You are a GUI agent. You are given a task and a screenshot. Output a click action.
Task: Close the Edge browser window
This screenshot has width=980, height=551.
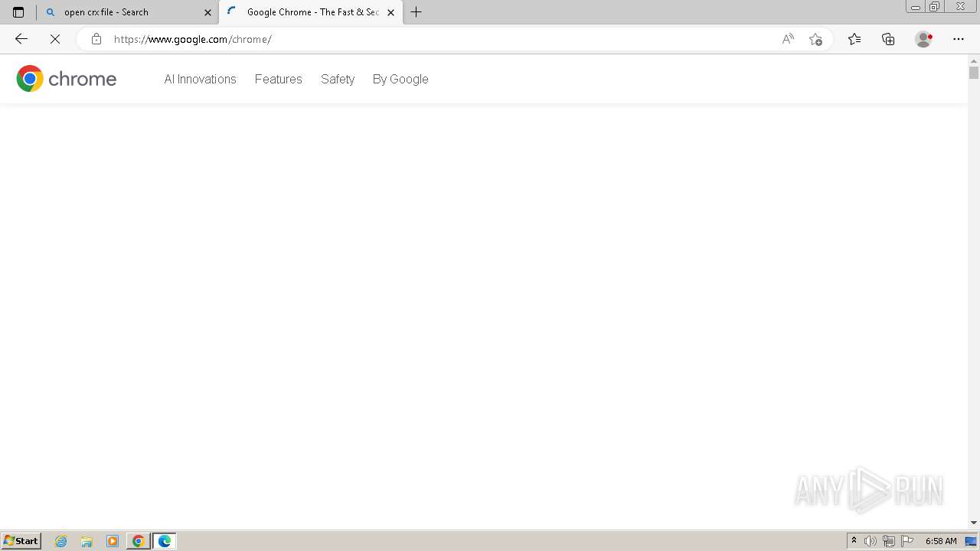pos(960,6)
